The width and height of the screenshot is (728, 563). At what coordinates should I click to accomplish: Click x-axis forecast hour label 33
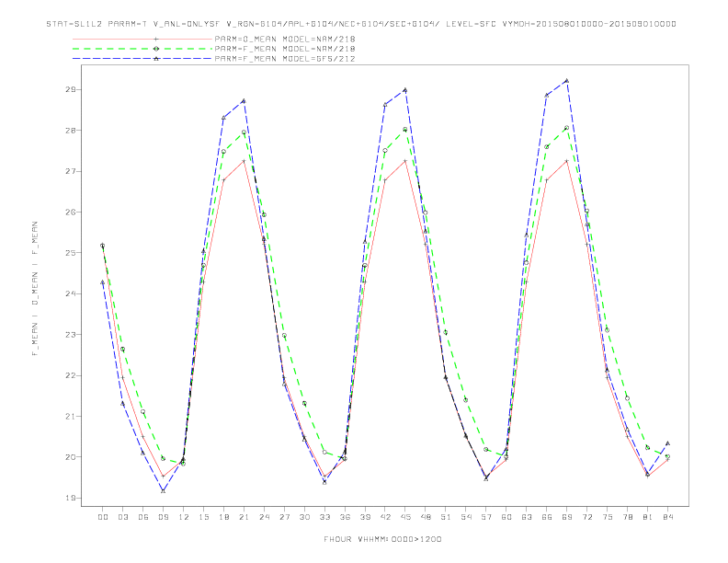pyautogui.click(x=324, y=517)
